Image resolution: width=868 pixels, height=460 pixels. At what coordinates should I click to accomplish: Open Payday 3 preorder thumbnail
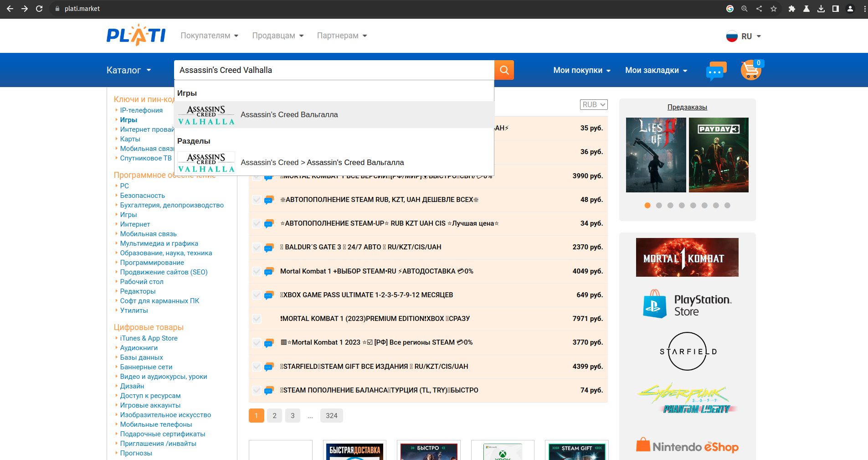719,155
